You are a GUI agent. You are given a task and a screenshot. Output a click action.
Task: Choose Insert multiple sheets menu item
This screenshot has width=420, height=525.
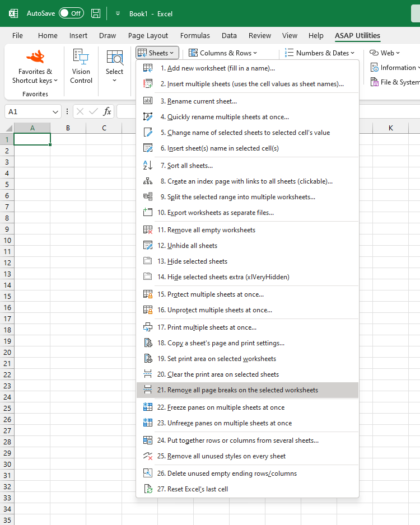pos(248,84)
